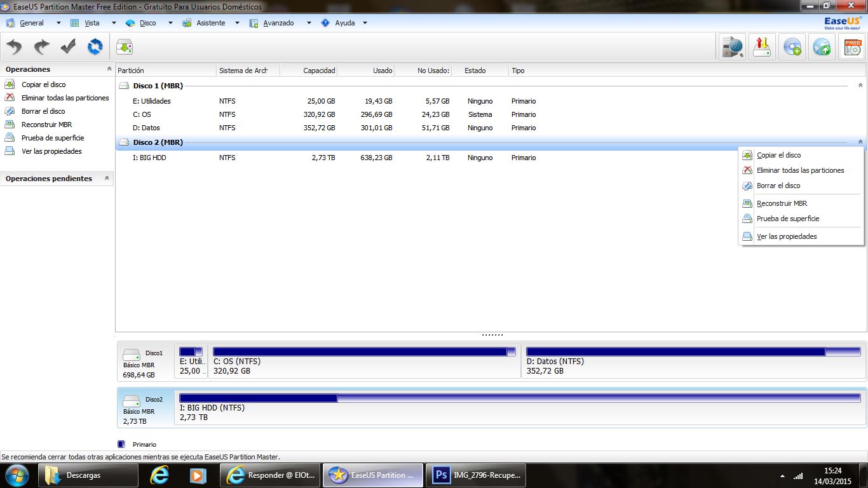Collapse the Operaciones panel
868x488 pixels.
coord(109,69)
